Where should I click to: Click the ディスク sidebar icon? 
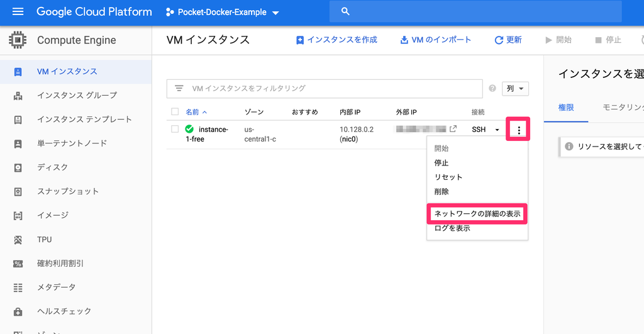(x=18, y=167)
